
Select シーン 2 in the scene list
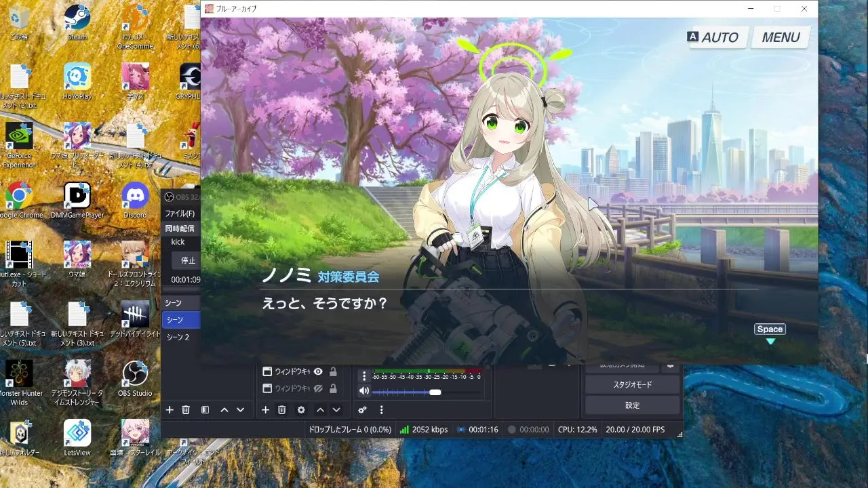(x=180, y=337)
